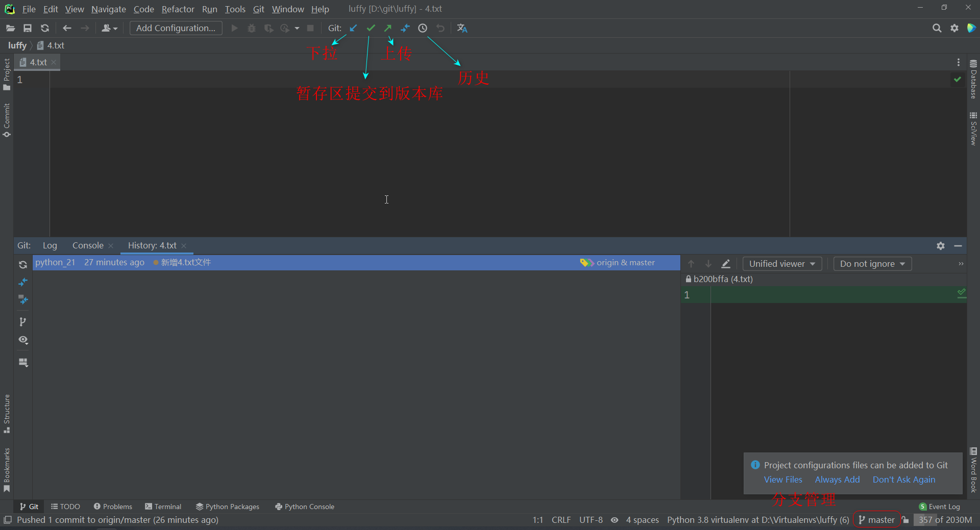Open the run-with-coverage dropdown arrow

pos(297,28)
